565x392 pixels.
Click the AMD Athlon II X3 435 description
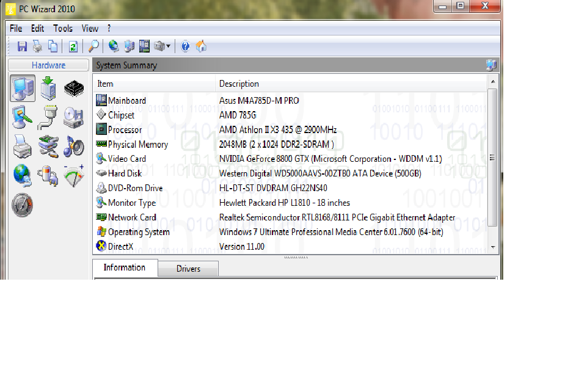[x=278, y=129]
